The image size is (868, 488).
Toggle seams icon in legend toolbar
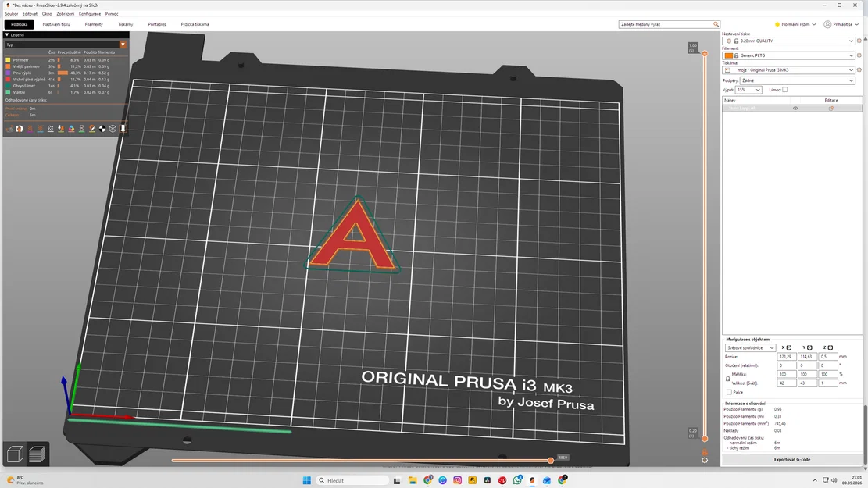[x=50, y=128]
